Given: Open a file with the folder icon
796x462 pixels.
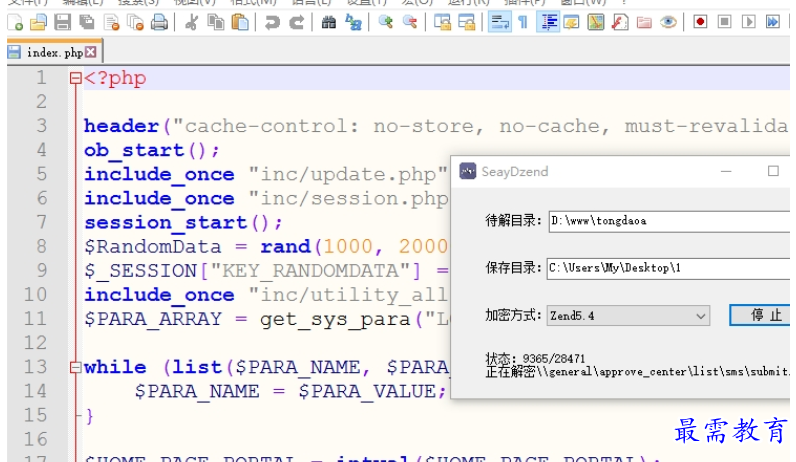Looking at the screenshot, I should click(x=38, y=21).
